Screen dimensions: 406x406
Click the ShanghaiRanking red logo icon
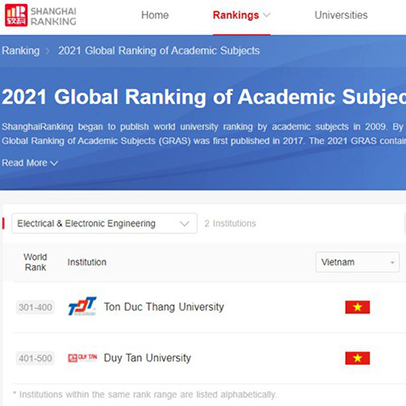click(16, 15)
